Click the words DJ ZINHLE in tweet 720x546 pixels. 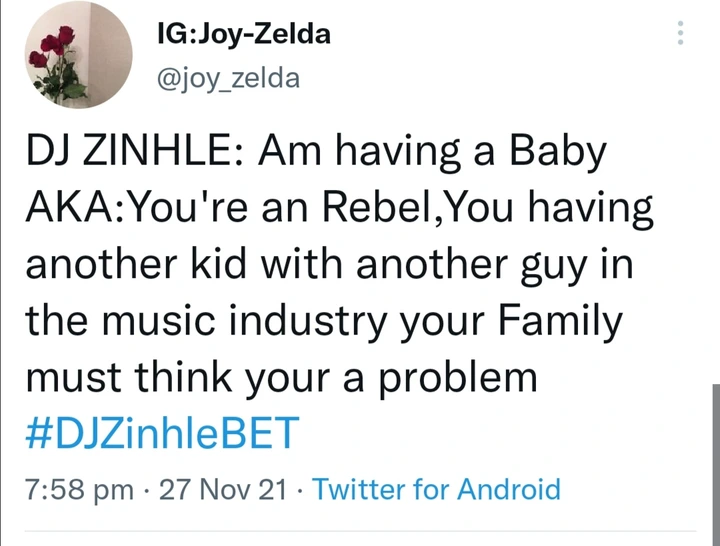pyautogui.click(x=130, y=152)
